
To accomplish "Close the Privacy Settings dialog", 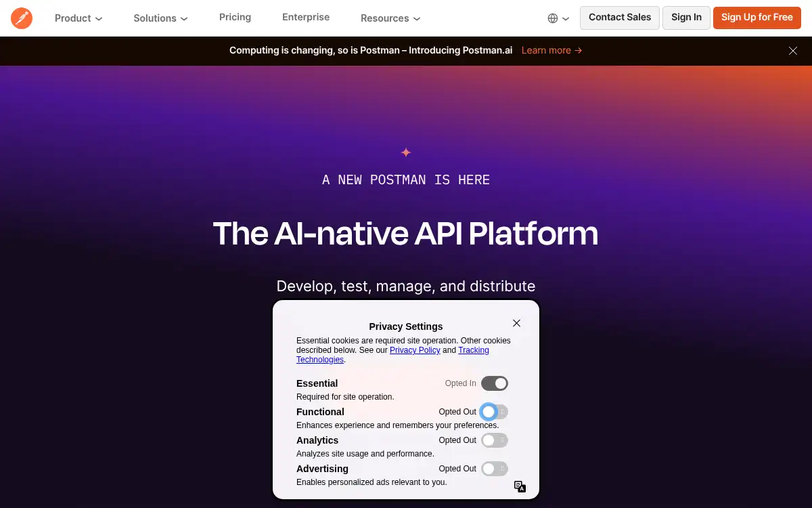I will (516, 323).
